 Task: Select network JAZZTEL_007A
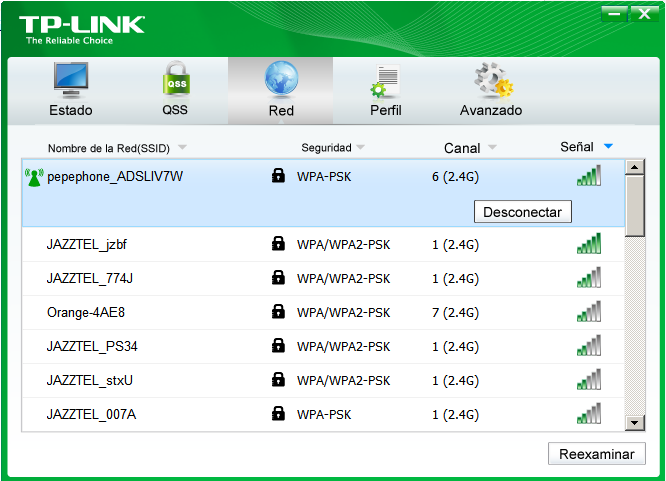323,414
